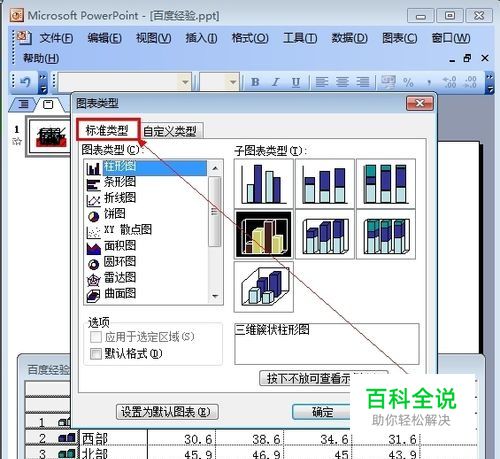Viewport: 500px width, 459px height.
Task: Check 默认格式 checkbox
Action: pyautogui.click(x=96, y=354)
